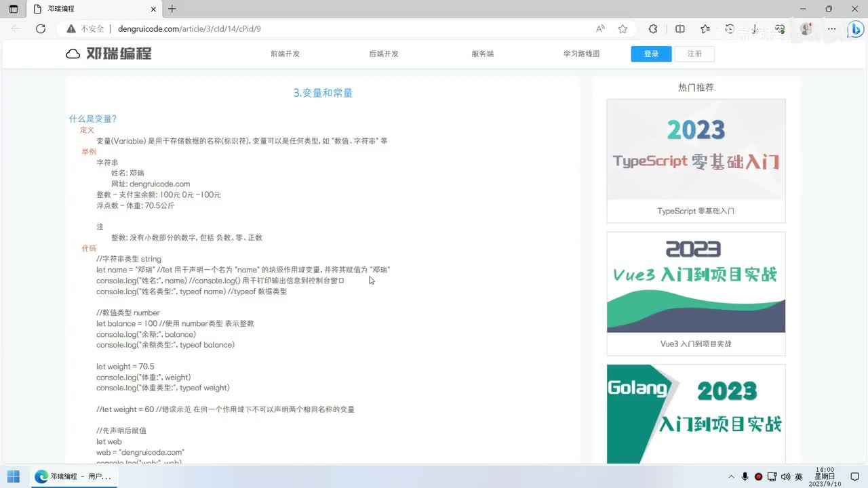Open the Vue3 入门到项目实战 caption link
The width and height of the screenshot is (868, 488).
point(696,344)
